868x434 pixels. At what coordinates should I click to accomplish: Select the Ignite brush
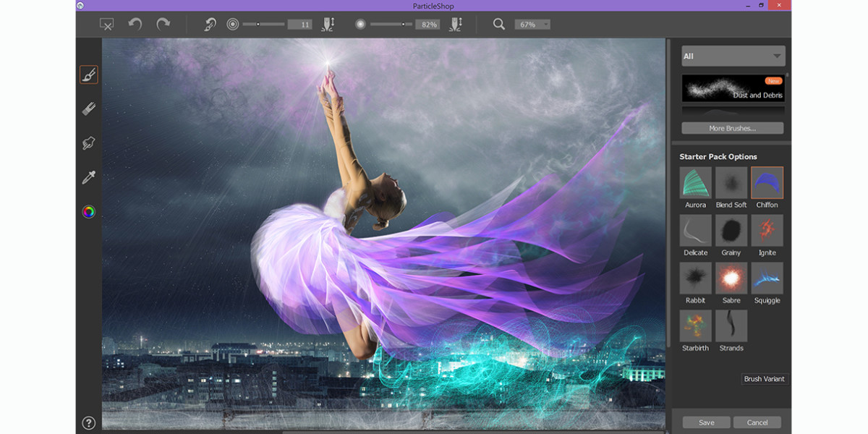(767, 231)
